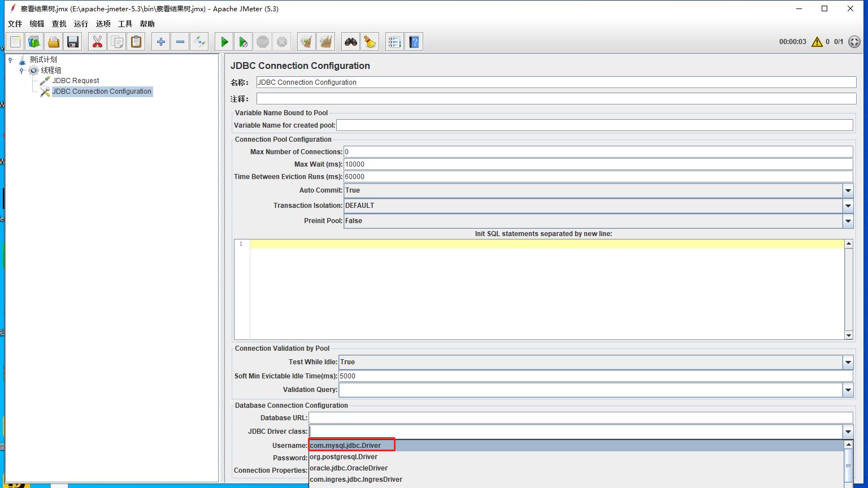Click Variable Name for created pool field
The image size is (868, 488).
pyautogui.click(x=594, y=125)
